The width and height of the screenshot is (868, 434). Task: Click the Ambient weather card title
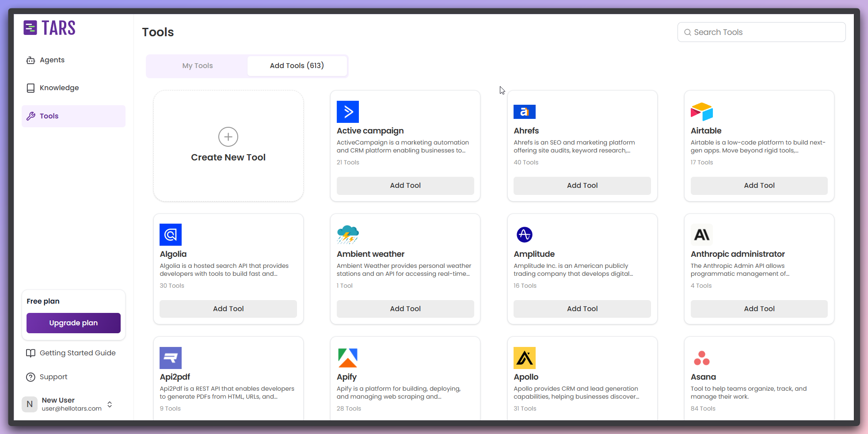[x=370, y=254]
